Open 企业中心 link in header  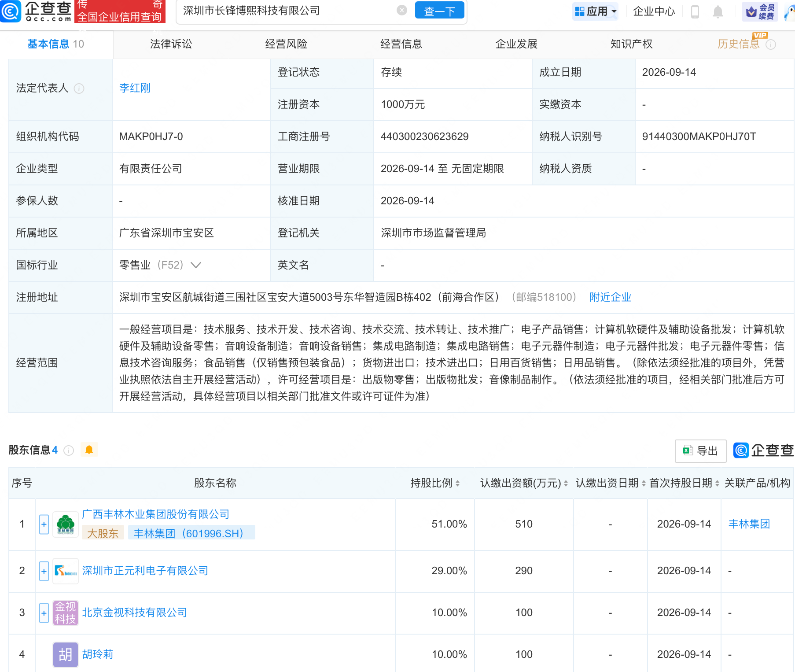tap(654, 11)
